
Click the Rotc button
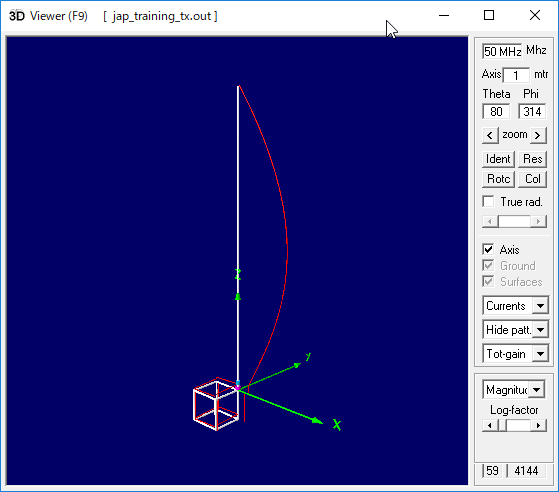point(498,179)
